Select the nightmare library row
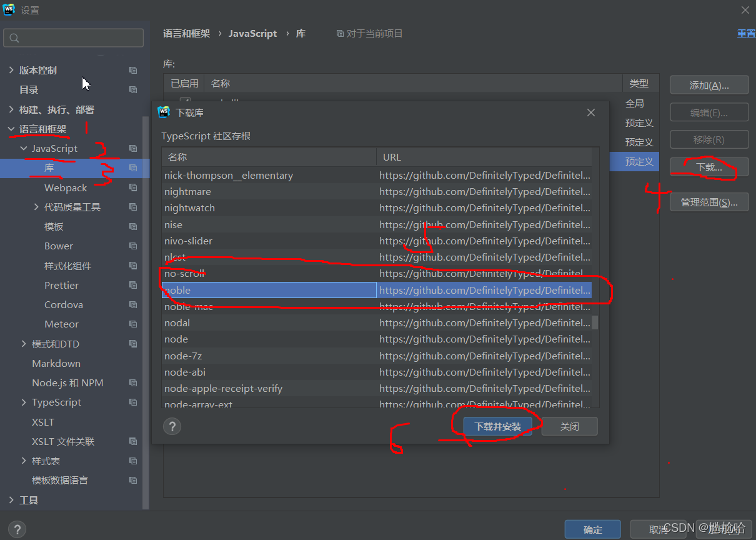Screen dimensions: 756x540 377,191
